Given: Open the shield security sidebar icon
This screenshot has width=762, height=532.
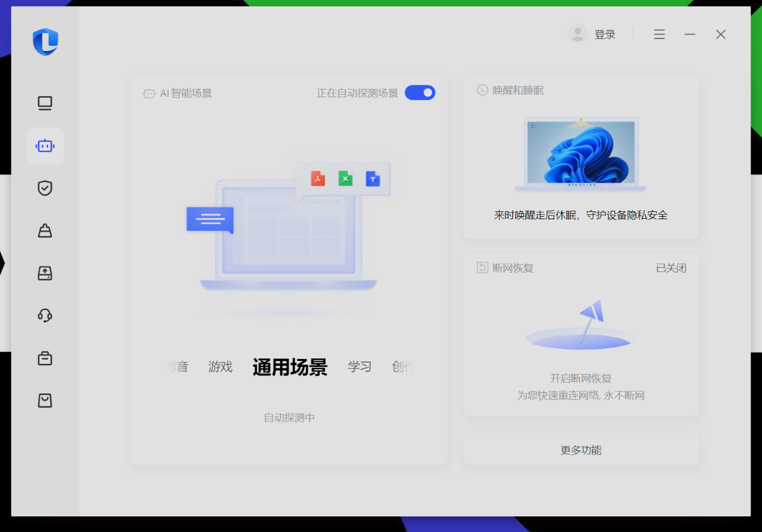Looking at the screenshot, I should (x=45, y=188).
